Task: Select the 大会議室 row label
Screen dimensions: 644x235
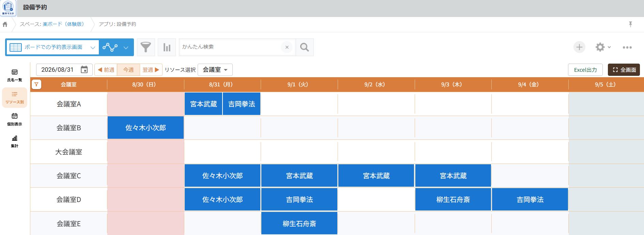Action: point(68,152)
